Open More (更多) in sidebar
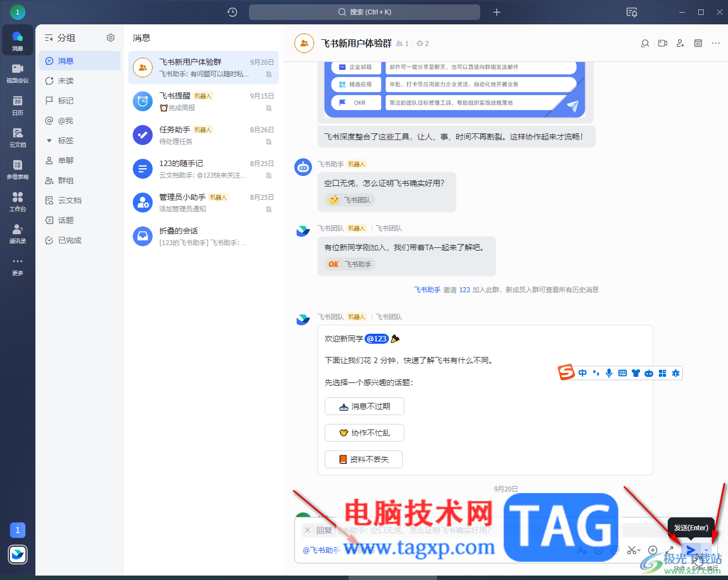Image resolution: width=728 pixels, height=580 pixels. tap(18, 265)
